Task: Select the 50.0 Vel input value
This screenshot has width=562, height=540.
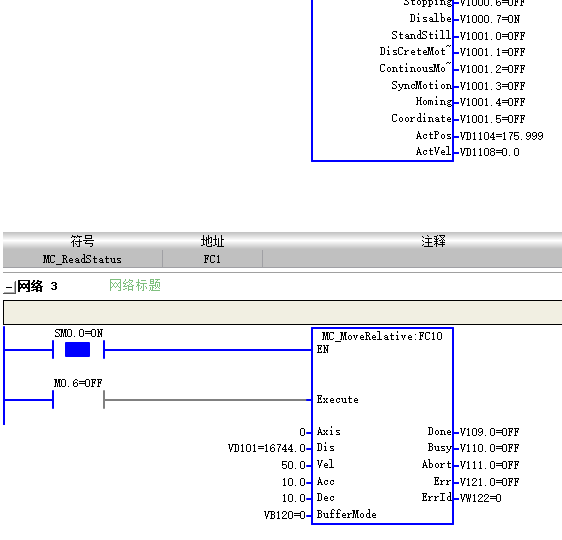Action: pyautogui.click(x=294, y=465)
